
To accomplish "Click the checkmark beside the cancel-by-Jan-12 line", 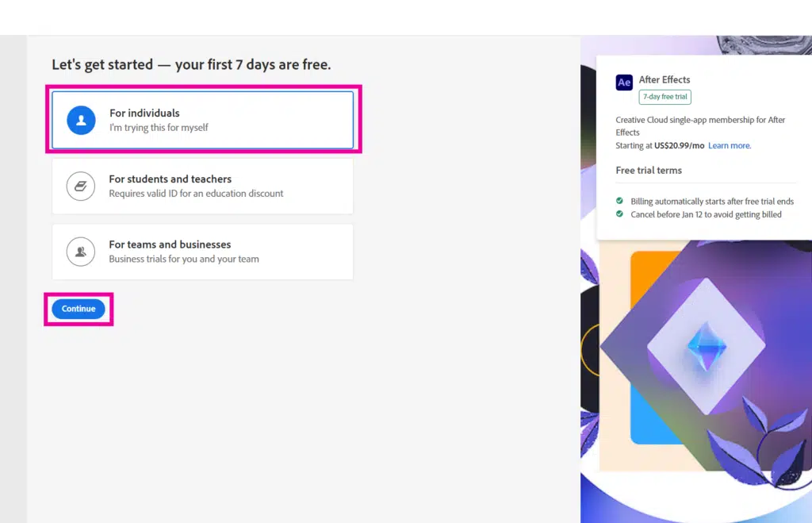I will tap(619, 214).
